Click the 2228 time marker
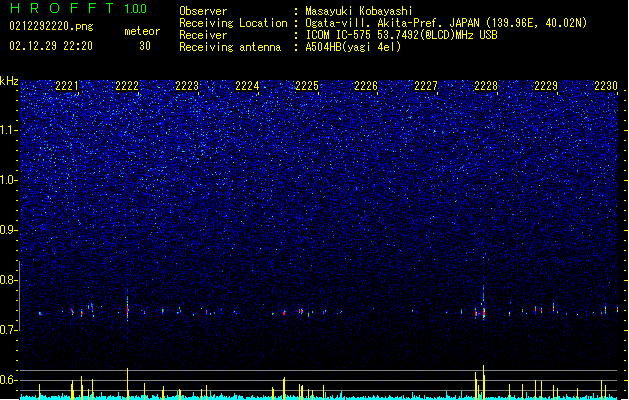Screen dimensions: 629x400 coord(486,85)
